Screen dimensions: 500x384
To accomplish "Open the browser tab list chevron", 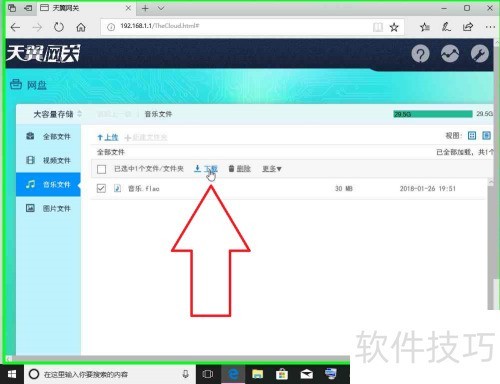I will click(161, 8).
